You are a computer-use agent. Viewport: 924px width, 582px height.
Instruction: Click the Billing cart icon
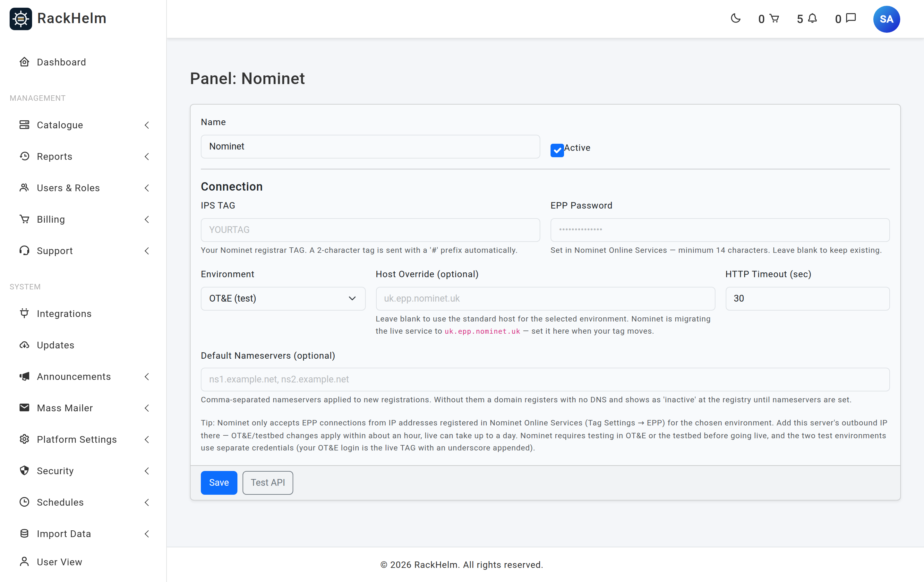coord(24,219)
